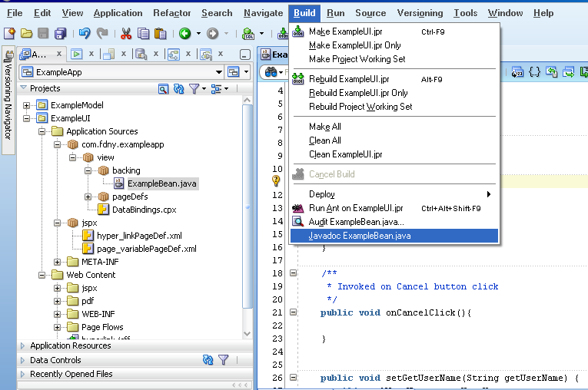Close the Application Navigator tab with its X
This screenshot has height=390, width=588.
point(59,54)
